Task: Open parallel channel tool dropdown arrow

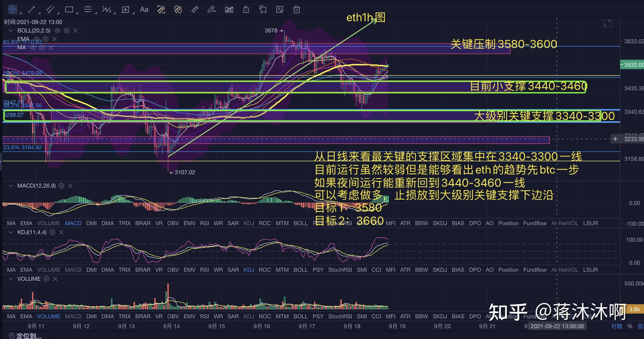Action: (x=58, y=13)
